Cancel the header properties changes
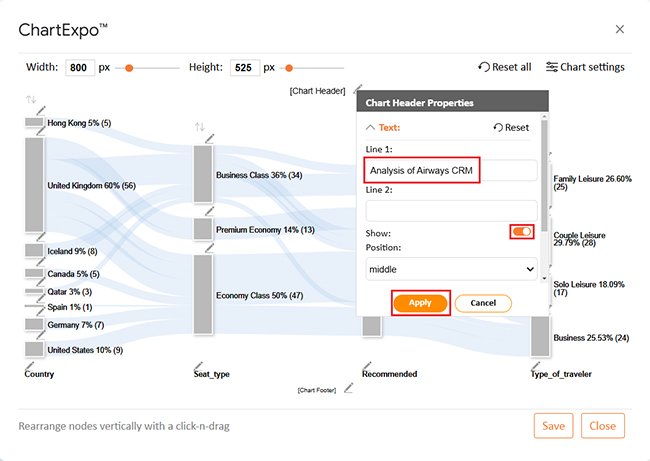Screen dimensions: 650x461 [483, 303]
